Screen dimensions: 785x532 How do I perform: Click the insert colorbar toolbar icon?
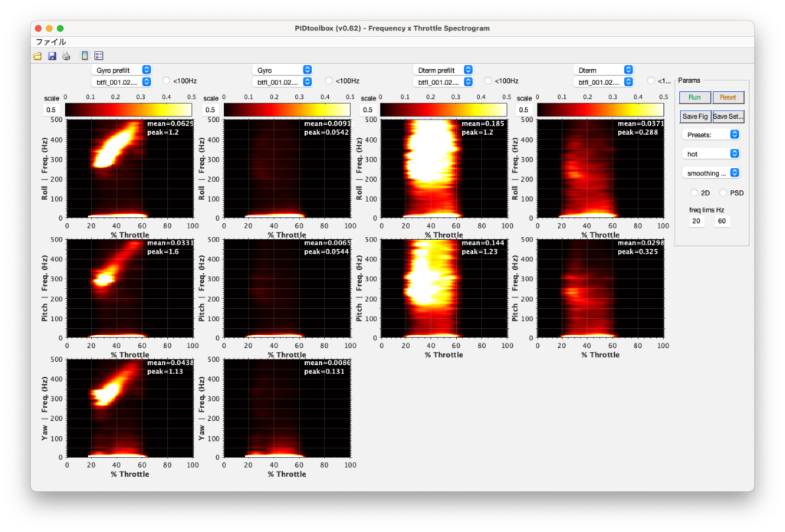point(85,56)
